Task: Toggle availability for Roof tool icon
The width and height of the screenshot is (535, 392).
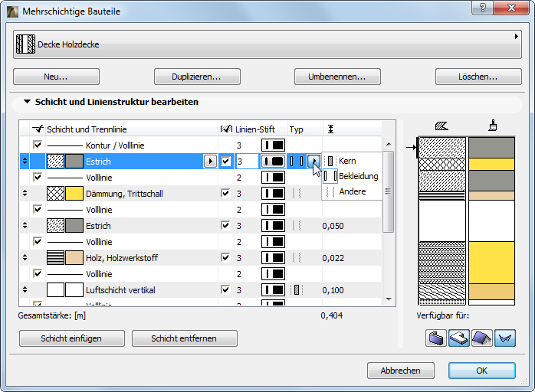Action: tap(482, 338)
